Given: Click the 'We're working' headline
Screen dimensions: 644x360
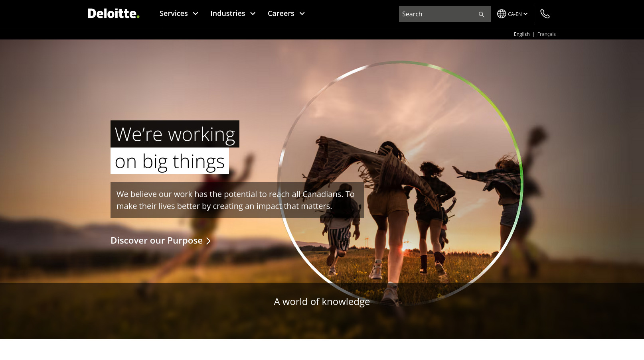Looking at the screenshot, I should [x=175, y=134].
